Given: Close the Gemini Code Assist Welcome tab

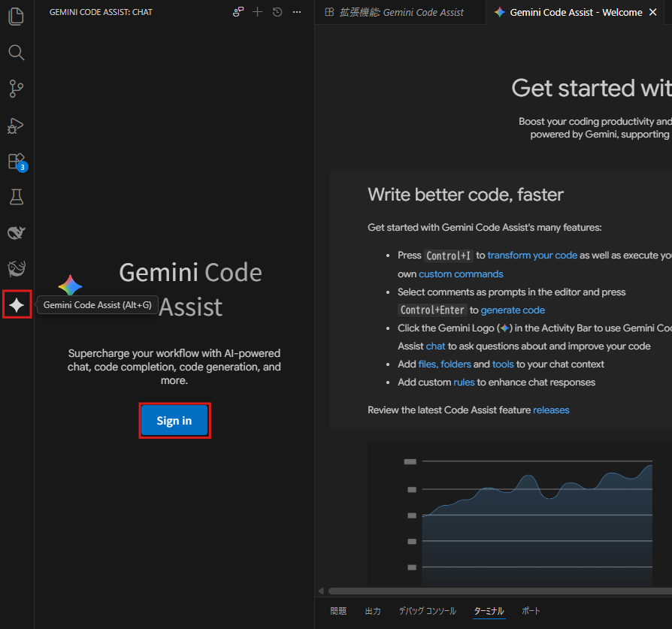Looking at the screenshot, I should coord(652,13).
